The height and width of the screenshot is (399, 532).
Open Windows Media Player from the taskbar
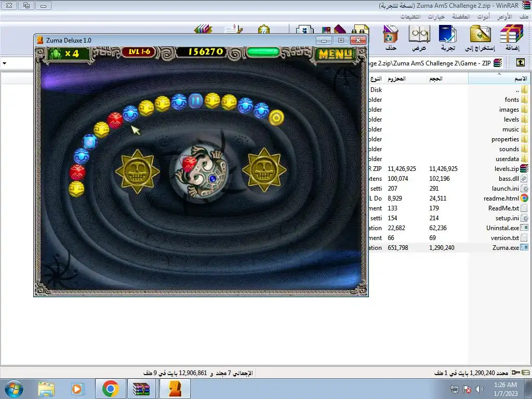pos(77,389)
